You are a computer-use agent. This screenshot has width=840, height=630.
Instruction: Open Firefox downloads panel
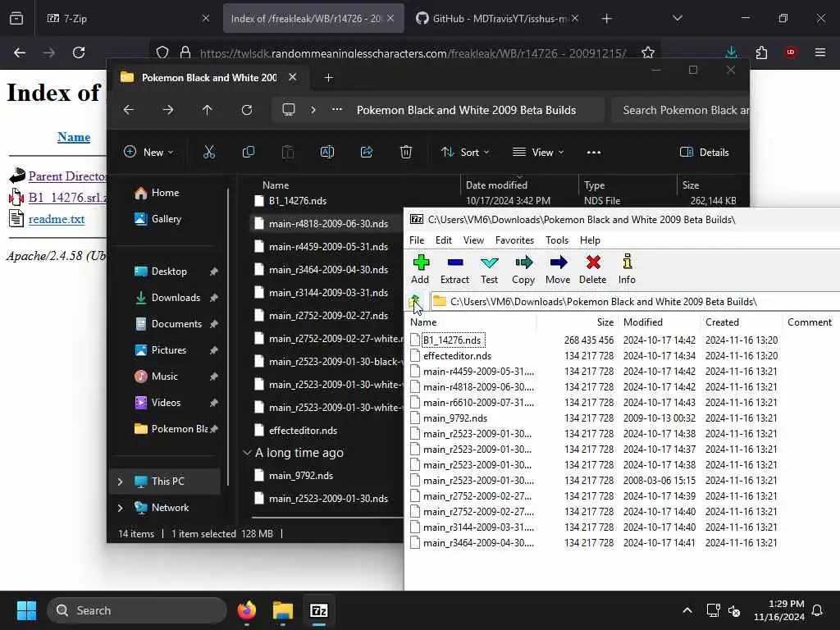point(731,52)
